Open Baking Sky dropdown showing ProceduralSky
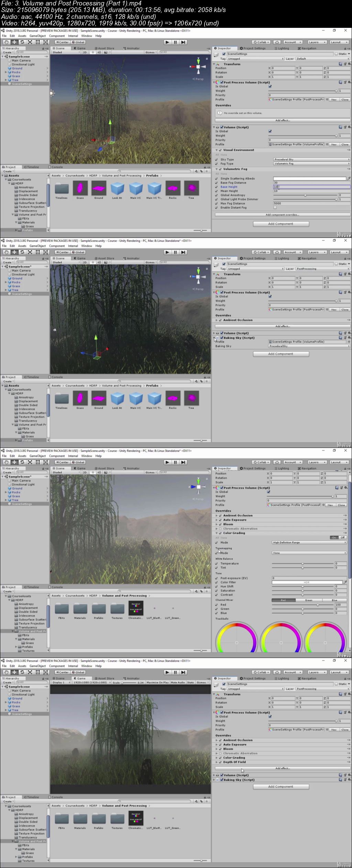 [x=309, y=346]
